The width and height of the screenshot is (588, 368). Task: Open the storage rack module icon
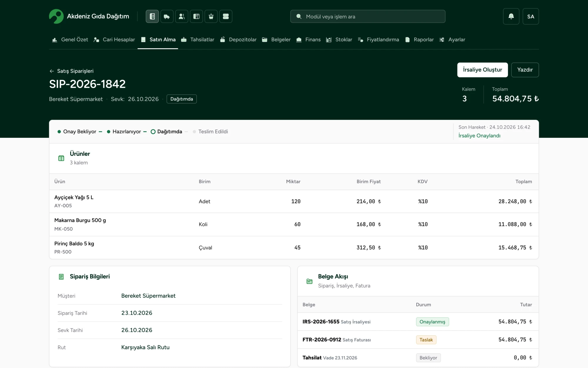pos(226,16)
